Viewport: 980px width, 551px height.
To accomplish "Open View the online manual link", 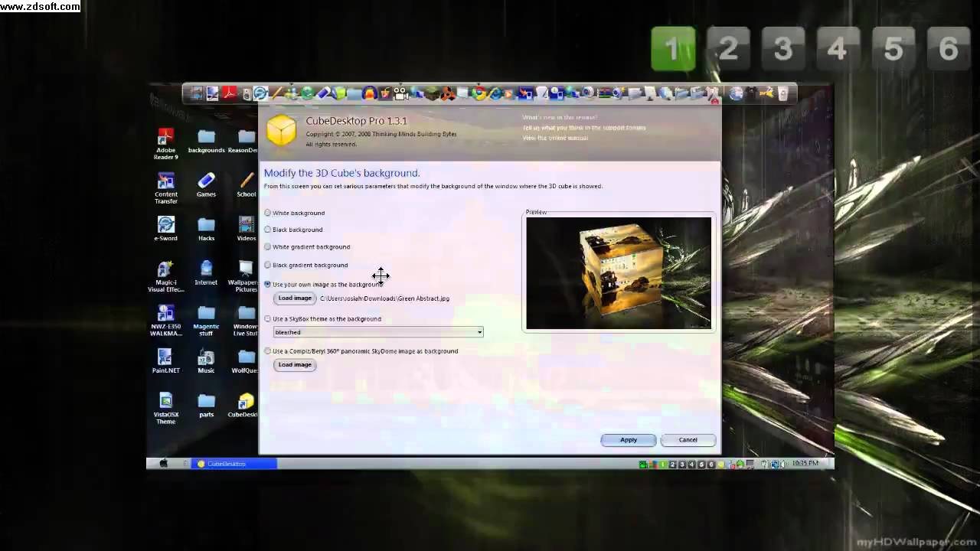I will point(555,138).
